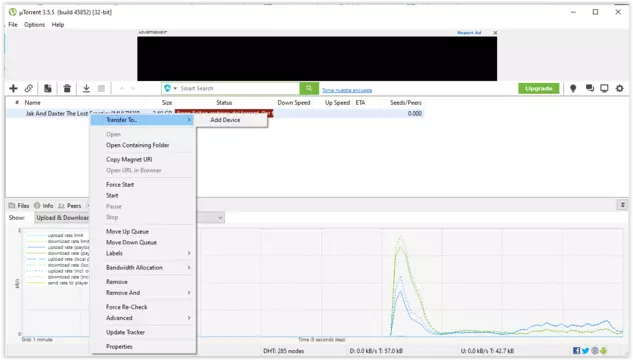Expand the search provider shield dropdown
633x360 pixels.
(x=170, y=88)
